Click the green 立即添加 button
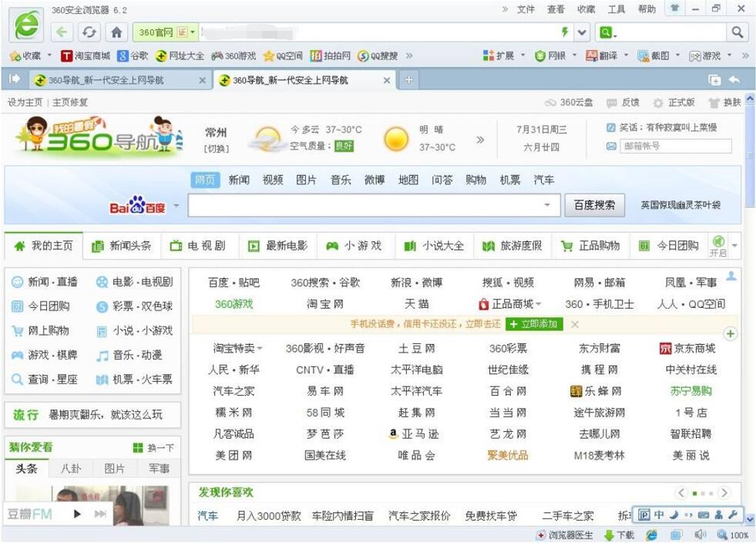Viewport: 756px width, 543px height. click(x=534, y=324)
